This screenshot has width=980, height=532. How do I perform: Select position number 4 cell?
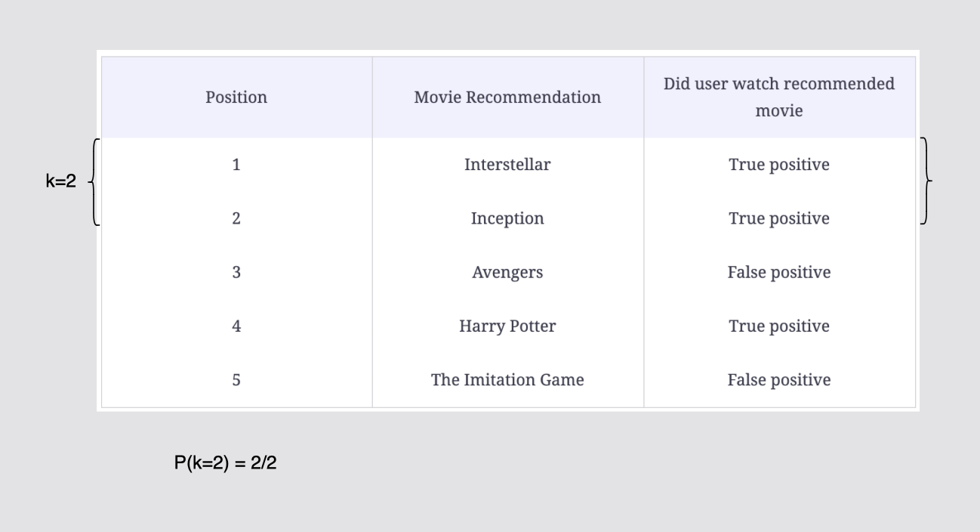236,326
